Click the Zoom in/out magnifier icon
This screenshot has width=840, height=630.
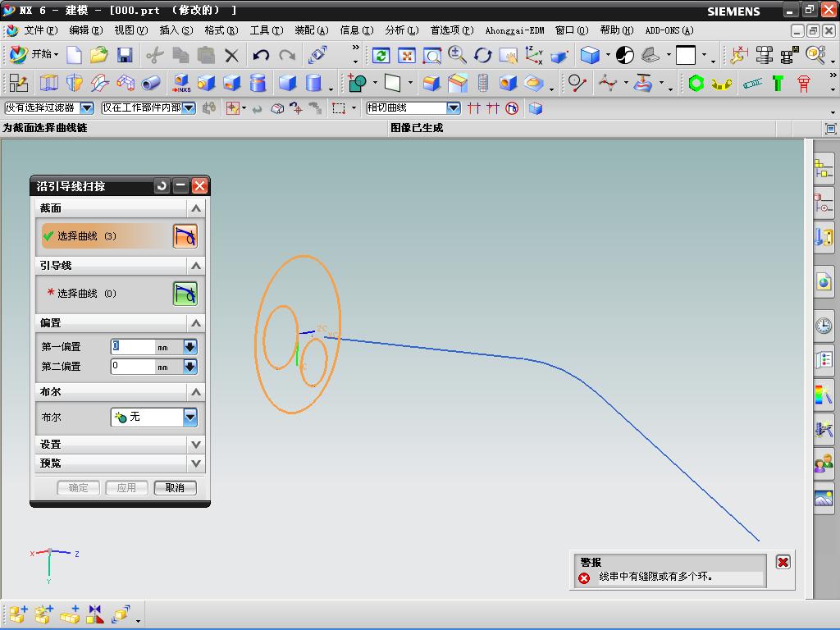pyautogui.click(x=457, y=55)
